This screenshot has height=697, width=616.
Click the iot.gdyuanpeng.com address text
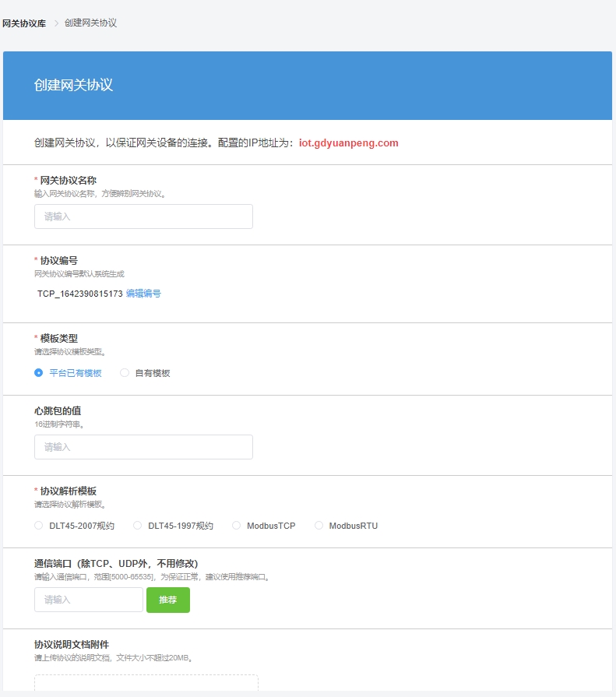(x=348, y=143)
